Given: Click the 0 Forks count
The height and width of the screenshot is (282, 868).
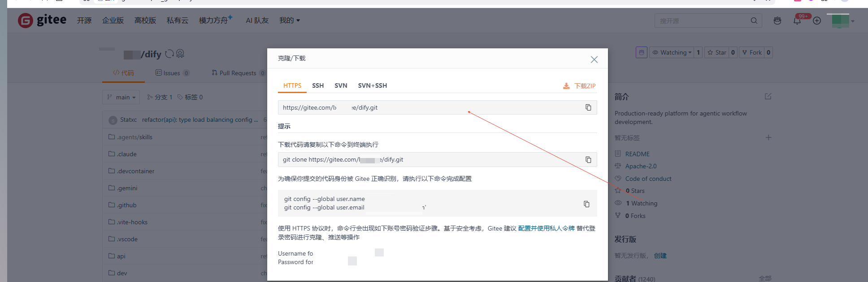Looking at the screenshot, I should point(635,216).
